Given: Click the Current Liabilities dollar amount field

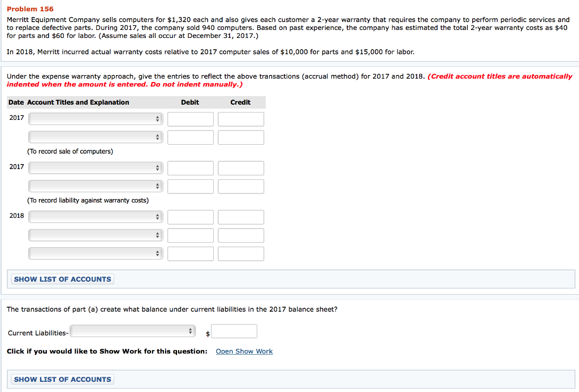Looking at the screenshot, I should click(234, 331).
